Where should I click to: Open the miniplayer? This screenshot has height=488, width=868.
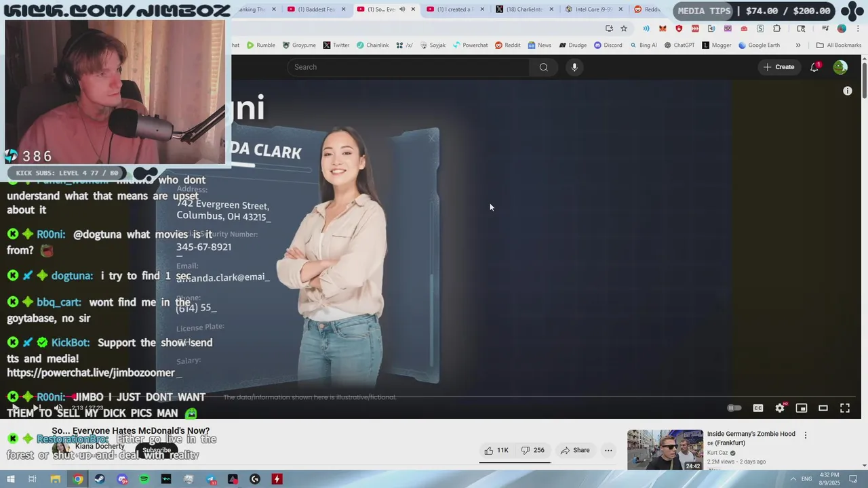(x=802, y=408)
